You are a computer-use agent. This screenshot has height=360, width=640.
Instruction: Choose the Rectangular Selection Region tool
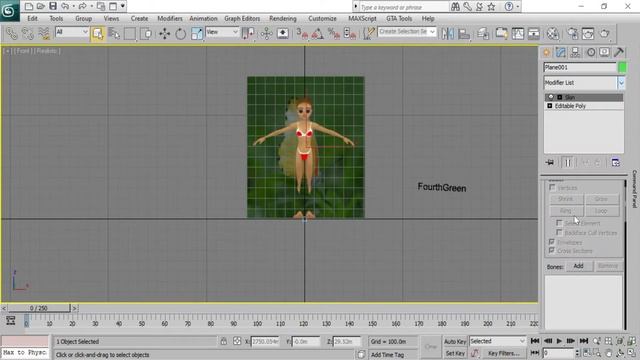click(130, 33)
